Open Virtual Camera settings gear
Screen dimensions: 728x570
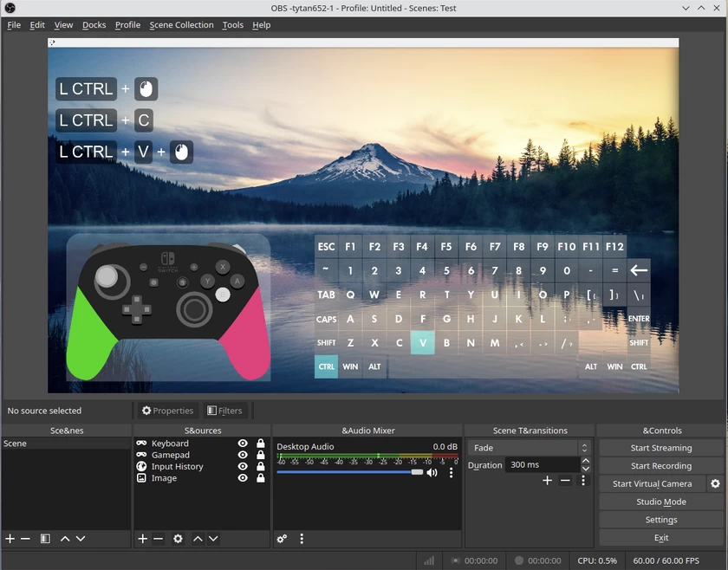coord(715,484)
